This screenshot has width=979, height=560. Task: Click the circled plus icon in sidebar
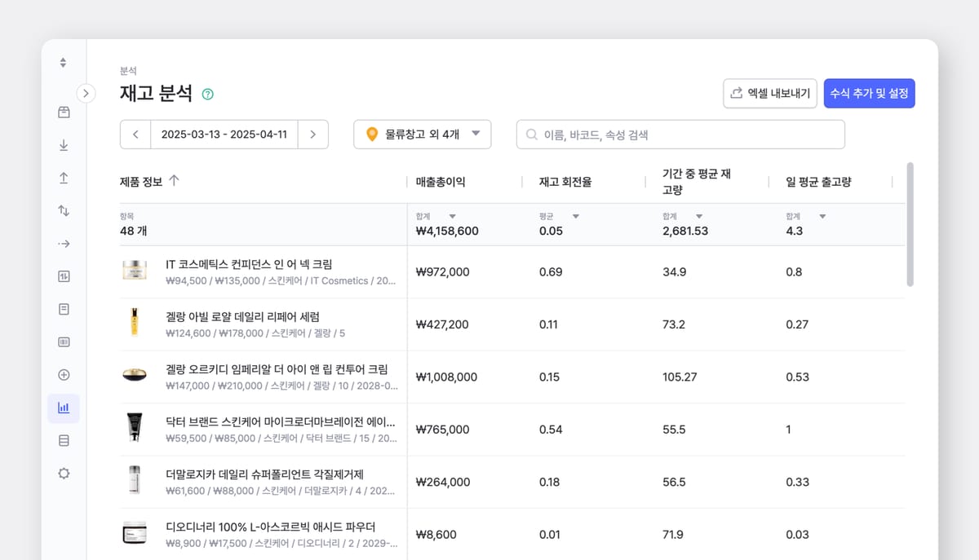coord(64,375)
